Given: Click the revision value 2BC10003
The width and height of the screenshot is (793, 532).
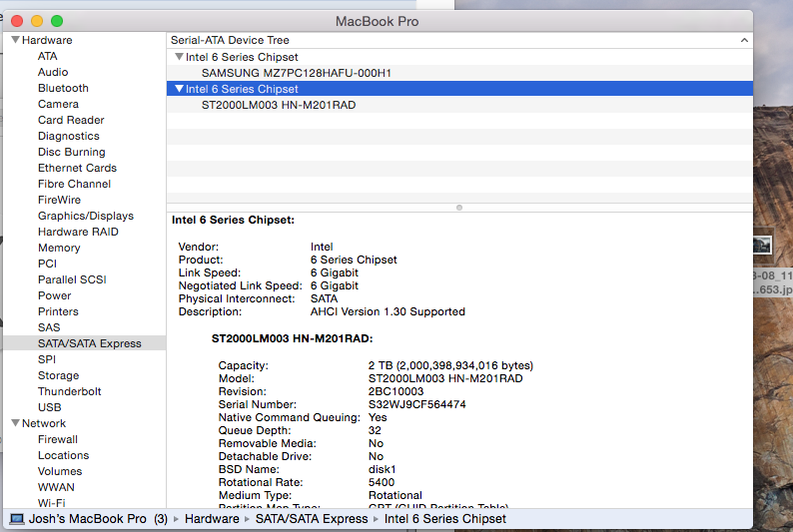Looking at the screenshot, I should point(396,391).
